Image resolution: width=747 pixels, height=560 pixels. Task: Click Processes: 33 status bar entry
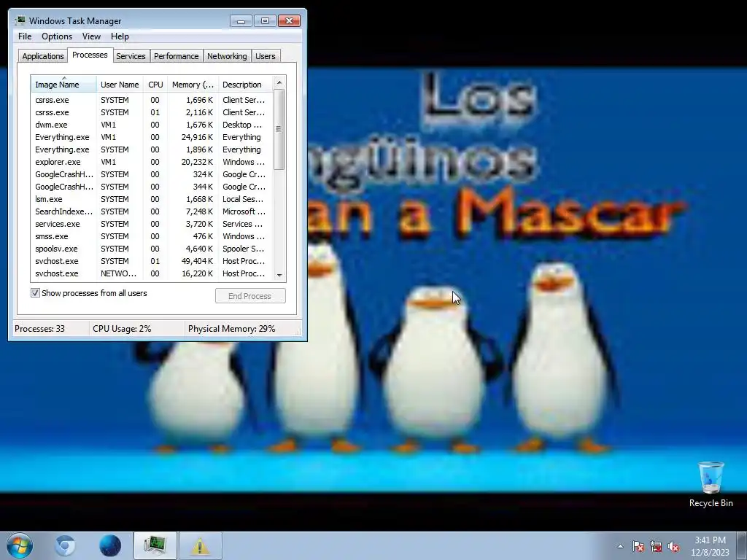(50, 329)
